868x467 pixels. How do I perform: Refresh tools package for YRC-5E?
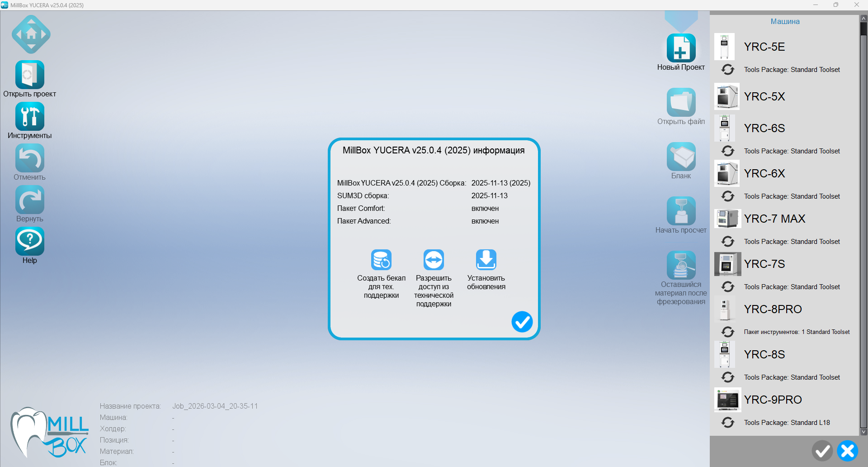[728, 70]
